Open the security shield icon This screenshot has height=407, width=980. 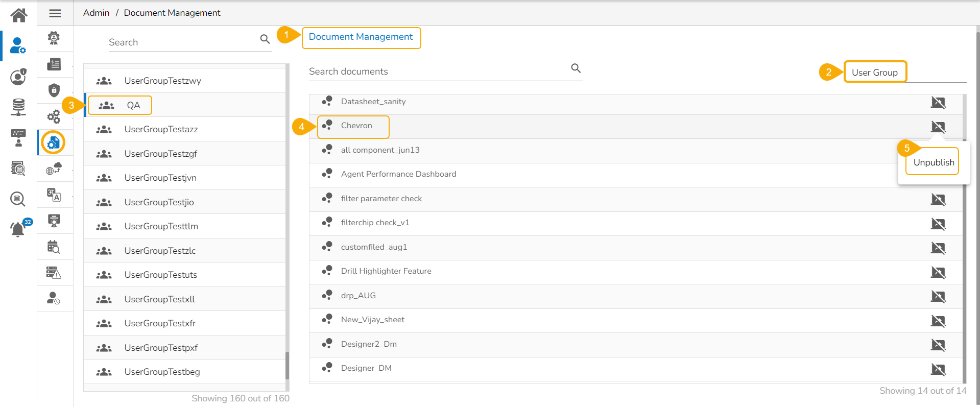pyautogui.click(x=54, y=90)
